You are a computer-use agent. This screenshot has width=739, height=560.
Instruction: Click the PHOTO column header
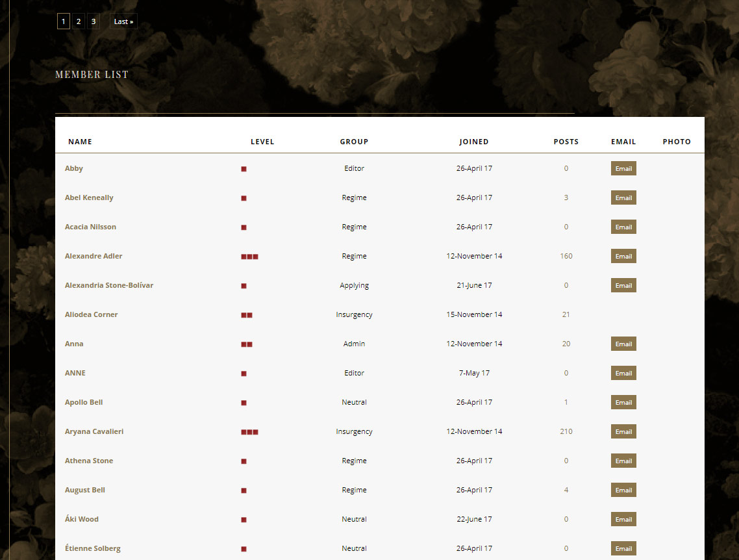coord(677,142)
